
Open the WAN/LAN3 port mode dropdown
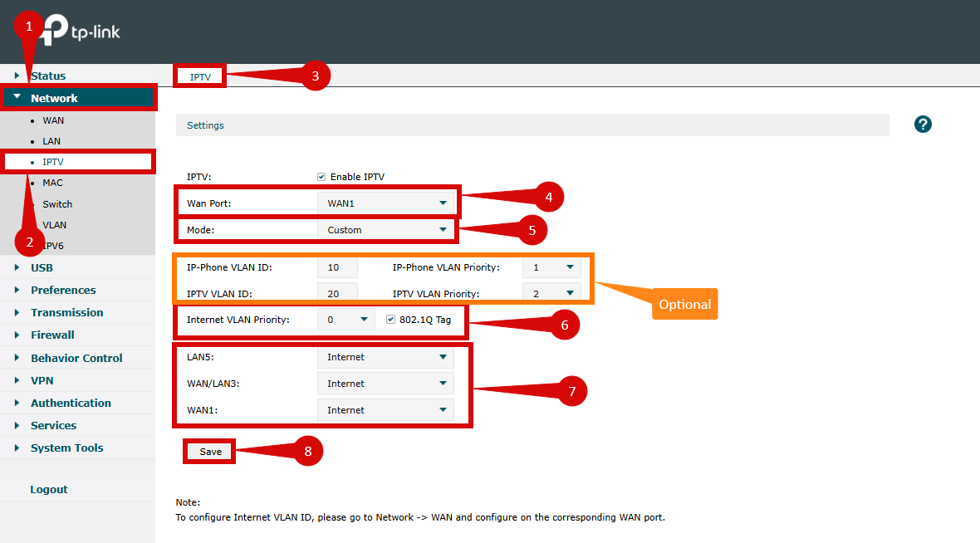pyautogui.click(x=385, y=384)
